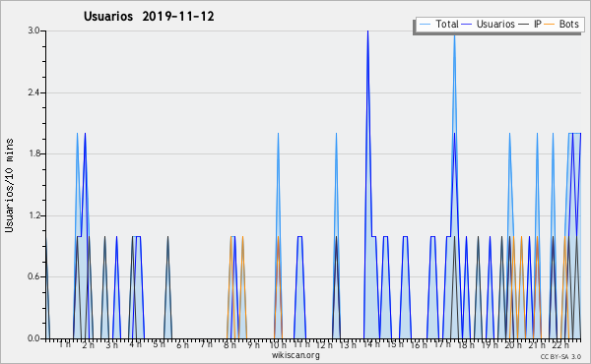591x364 pixels.
Task: Click the '14 h' x-axis label
Action: point(371,344)
